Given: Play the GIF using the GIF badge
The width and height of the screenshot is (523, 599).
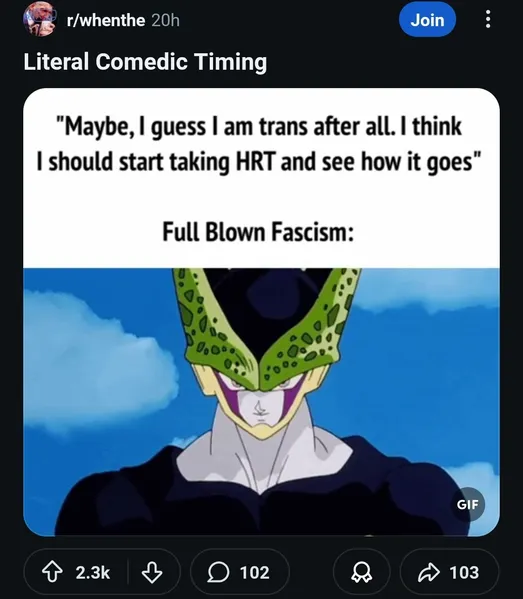Looking at the screenshot, I should tap(467, 504).
